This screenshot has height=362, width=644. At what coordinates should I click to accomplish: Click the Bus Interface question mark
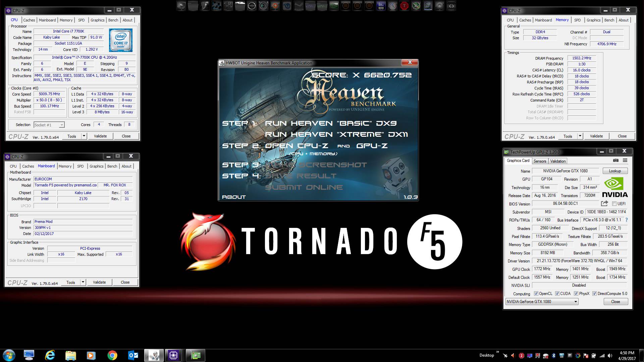pos(626,220)
